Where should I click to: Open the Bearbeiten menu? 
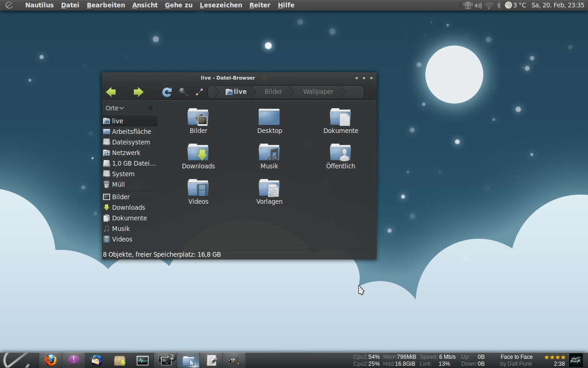click(106, 5)
